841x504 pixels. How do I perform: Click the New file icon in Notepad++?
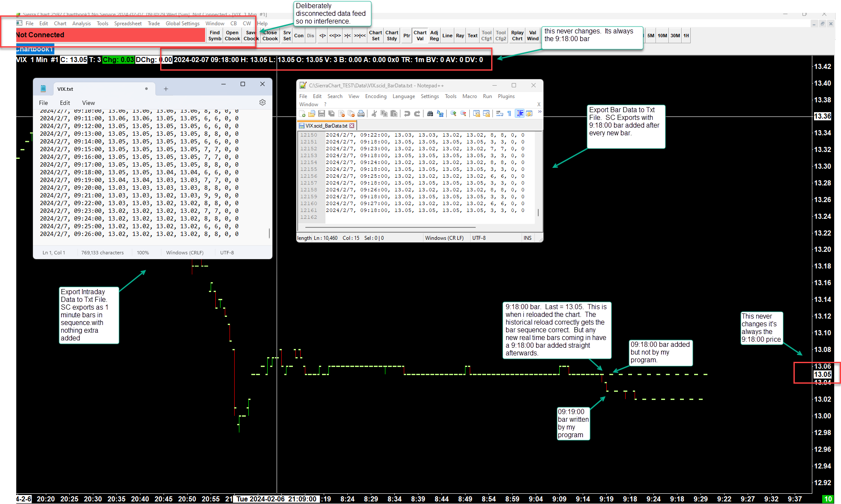click(x=302, y=113)
